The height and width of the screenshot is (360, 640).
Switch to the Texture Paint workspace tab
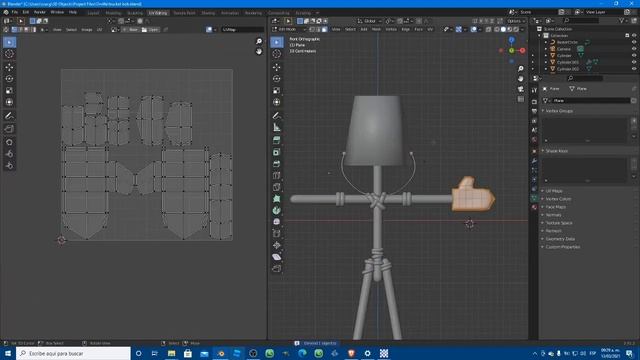click(184, 13)
